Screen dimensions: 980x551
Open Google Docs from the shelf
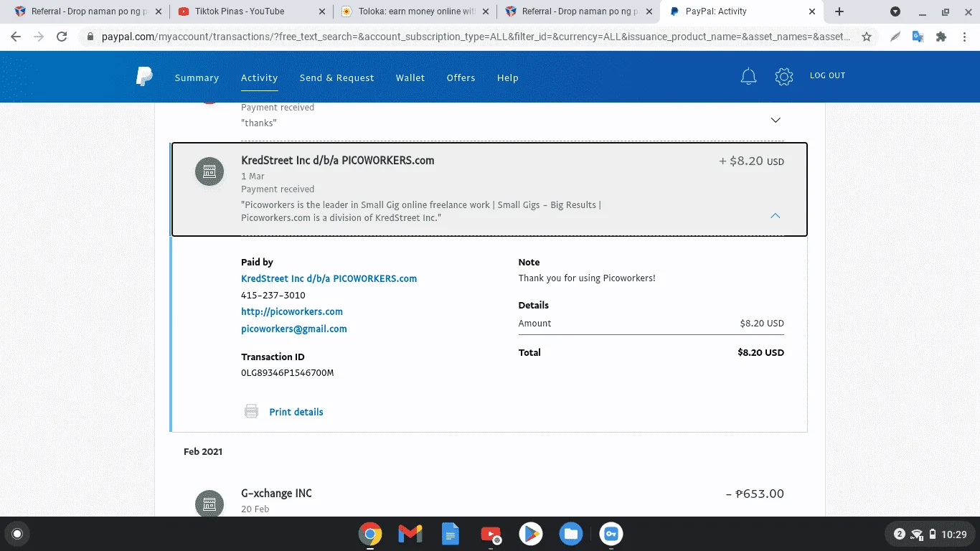[x=451, y=534]
